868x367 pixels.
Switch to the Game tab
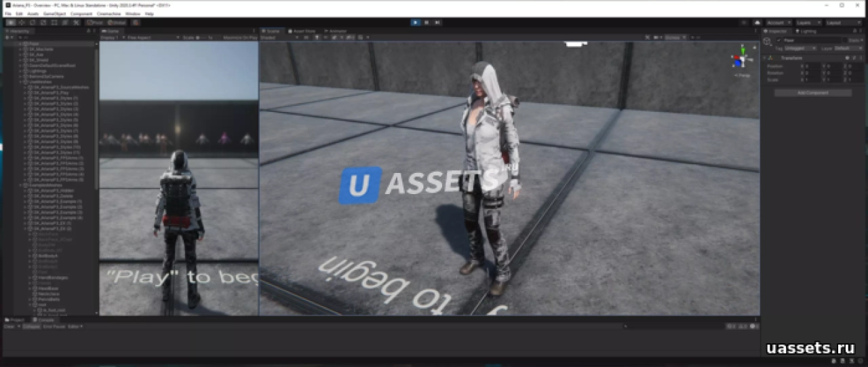click(111, 31)
